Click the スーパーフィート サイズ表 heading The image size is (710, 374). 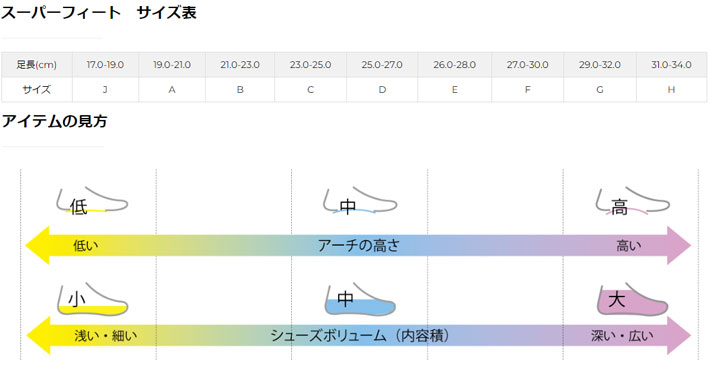(99, 12)
